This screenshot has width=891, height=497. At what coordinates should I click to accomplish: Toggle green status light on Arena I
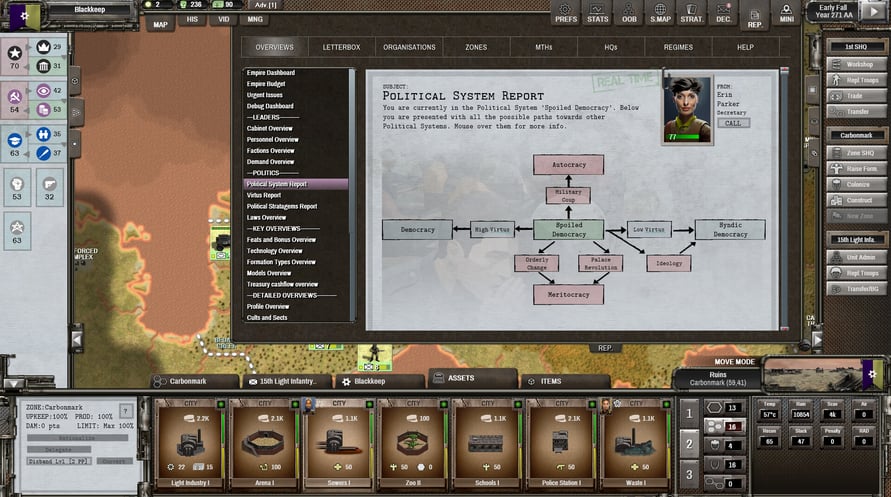coord(295,404)
